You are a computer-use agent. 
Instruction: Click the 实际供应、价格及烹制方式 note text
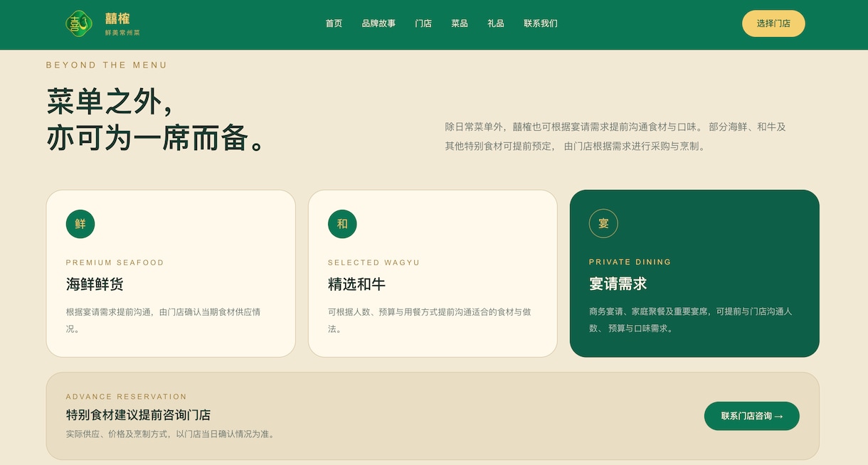[x=171, y=434]
